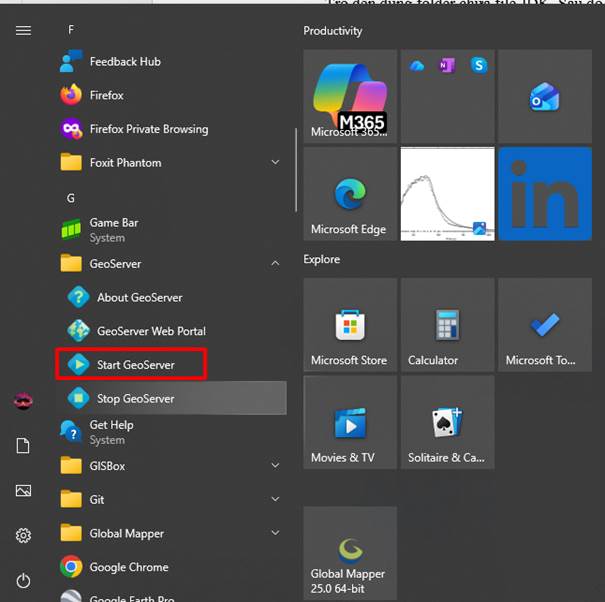Screen dimensions: 605x602
Task: Open GeoServer Web Portal entry
Action: point(150,331)
